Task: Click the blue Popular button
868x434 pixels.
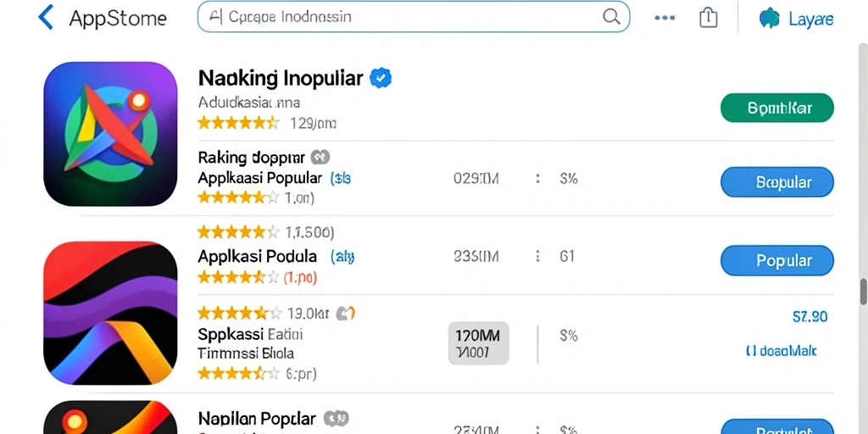Action: point(776,261)
